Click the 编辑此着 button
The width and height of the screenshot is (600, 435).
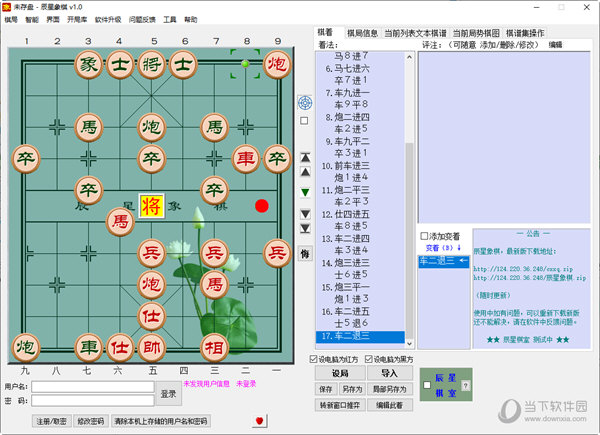coord(390,405)
